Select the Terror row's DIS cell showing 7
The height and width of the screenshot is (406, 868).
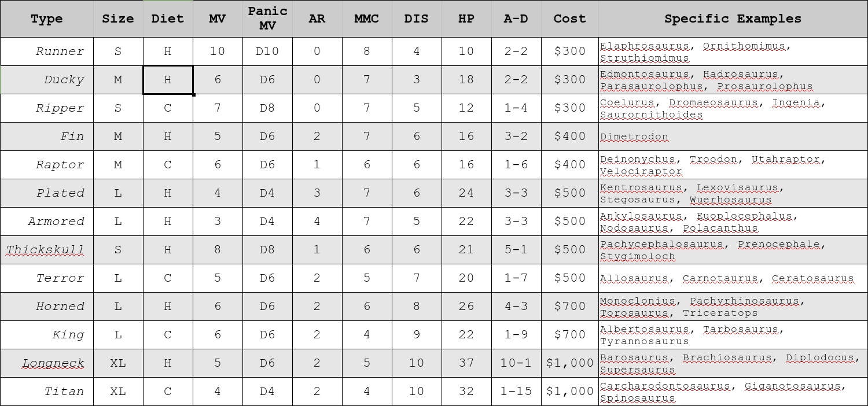point(416,278)
